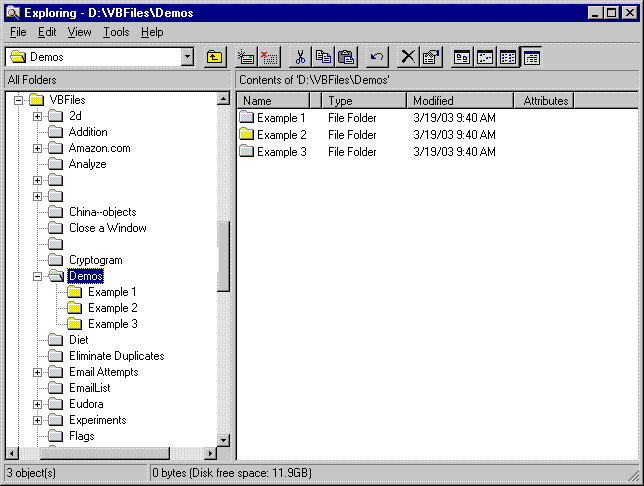Click the Copy toolbar icon
Image resolution: width=644 pixels, height=486 pixels.
pyautogui.click(x=324, y=57)
